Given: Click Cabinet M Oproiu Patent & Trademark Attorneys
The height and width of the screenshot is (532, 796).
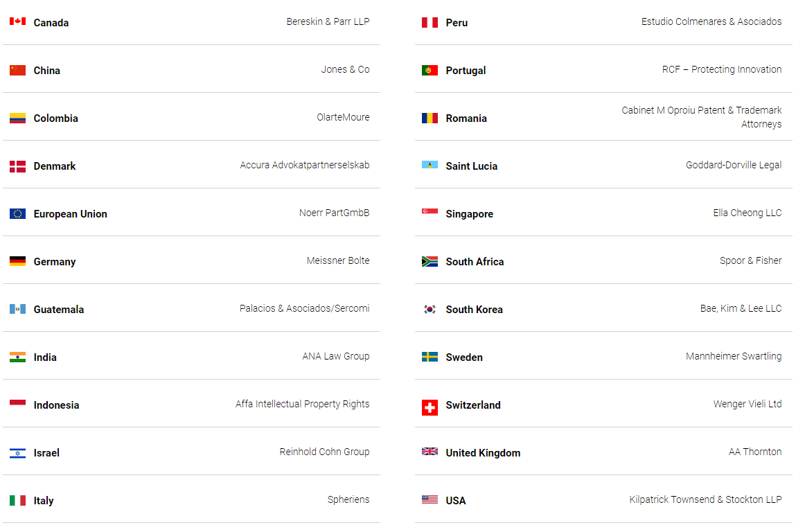Looking at the screenshot, I should [x=701, y=117].
